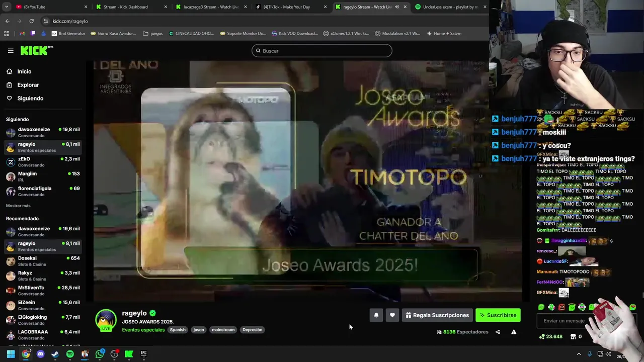Click the search magnifier icon in Buscar box
644x362 pixels.
258,51
